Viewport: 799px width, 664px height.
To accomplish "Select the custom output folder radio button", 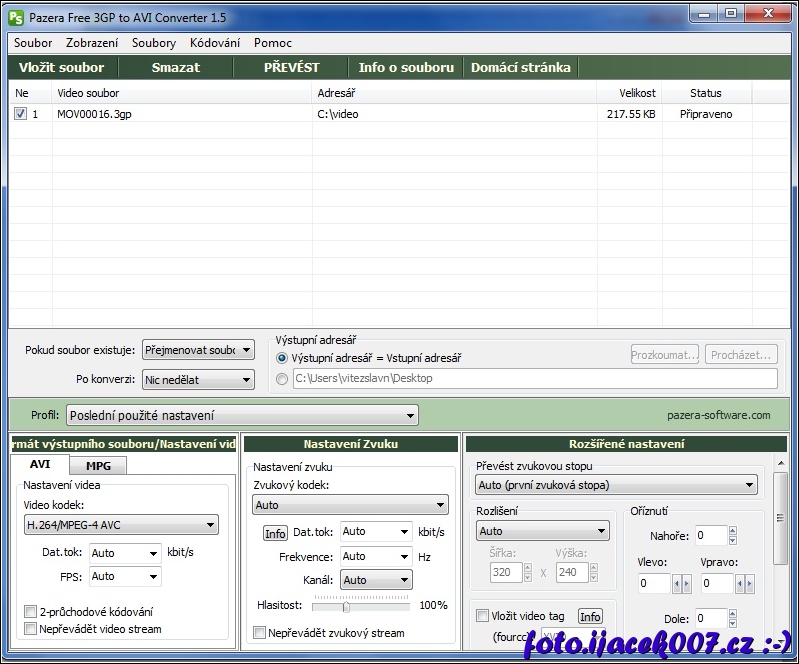I will [282, 379].
